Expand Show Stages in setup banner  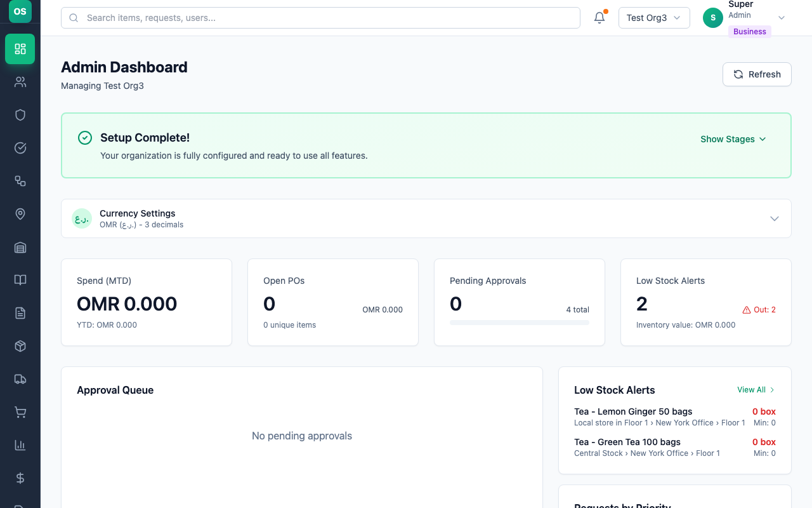(733, 139)
